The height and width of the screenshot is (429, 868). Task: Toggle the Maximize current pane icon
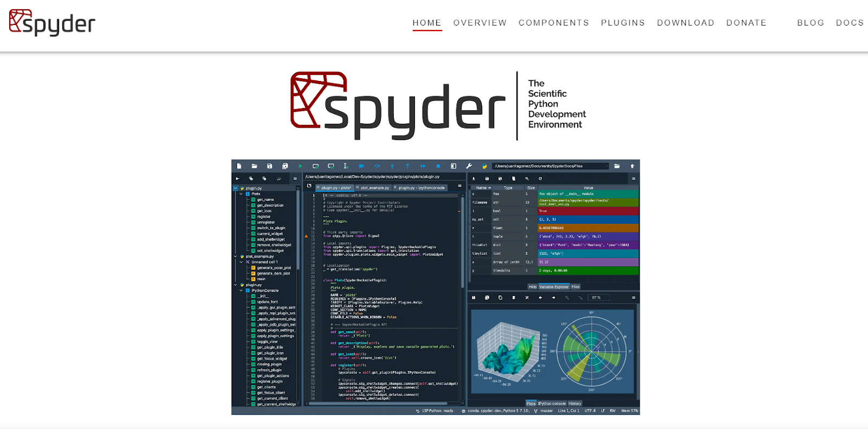[x=454, y=166]
